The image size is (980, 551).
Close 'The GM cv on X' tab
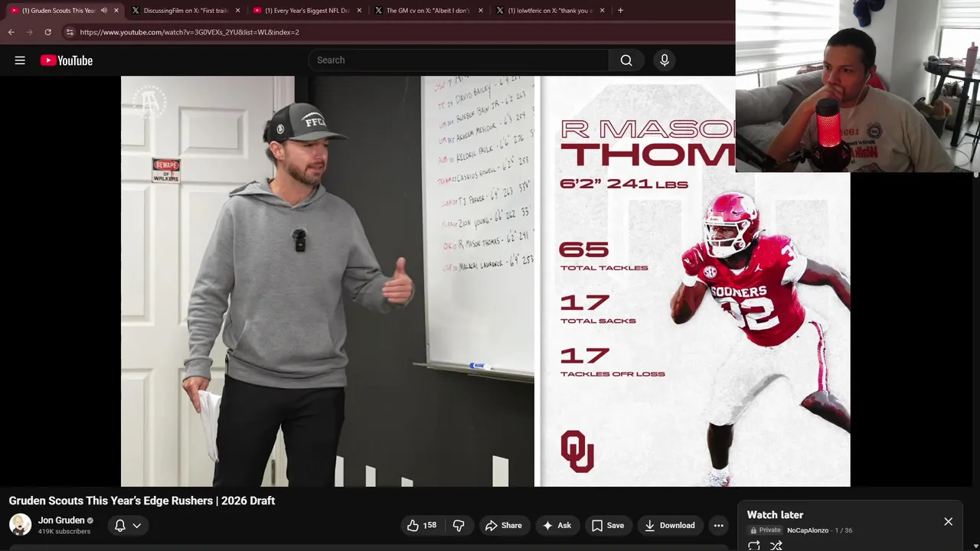(481, 11)
